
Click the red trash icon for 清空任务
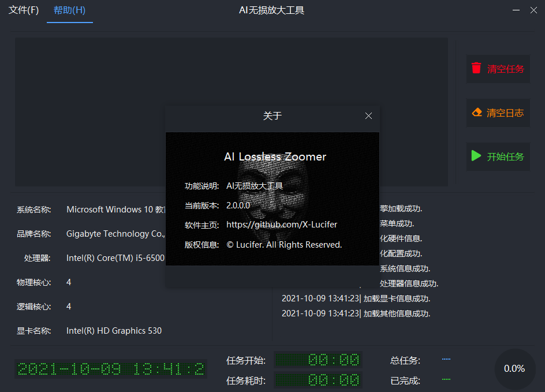click(476, 68)
